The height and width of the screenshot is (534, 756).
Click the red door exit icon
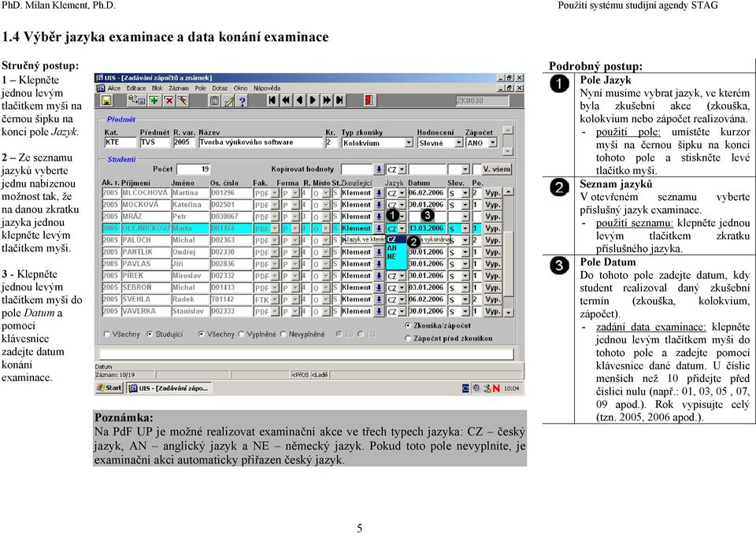pos(369,100)
